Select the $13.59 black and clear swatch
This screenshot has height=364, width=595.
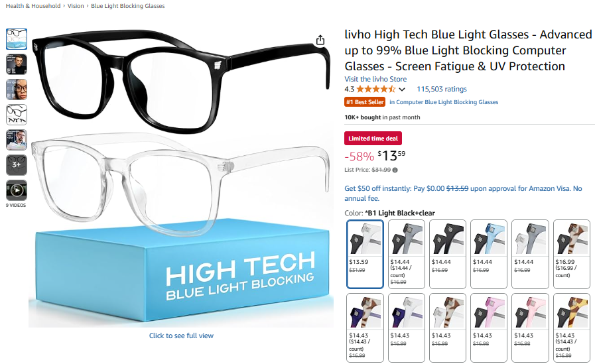tap(365, 254)
